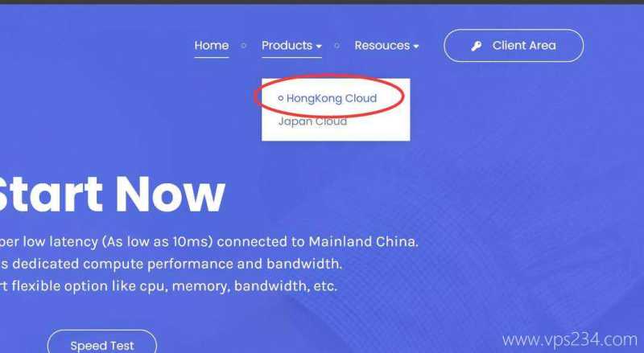Go to the Home page link
Viewport: 644px width, 353px height.
click(x=212, y=45)
